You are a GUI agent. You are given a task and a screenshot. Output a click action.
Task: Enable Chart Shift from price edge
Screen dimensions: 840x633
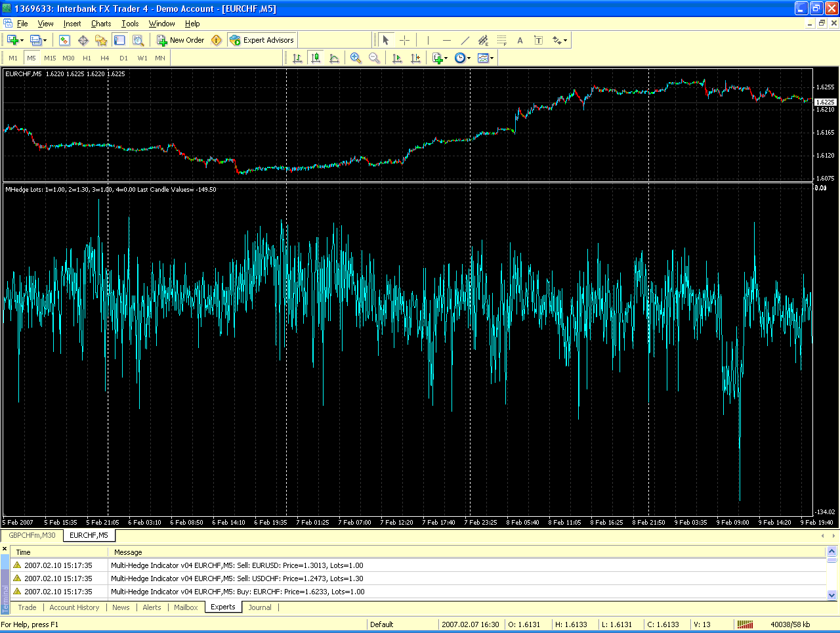(x=415, y=58)
